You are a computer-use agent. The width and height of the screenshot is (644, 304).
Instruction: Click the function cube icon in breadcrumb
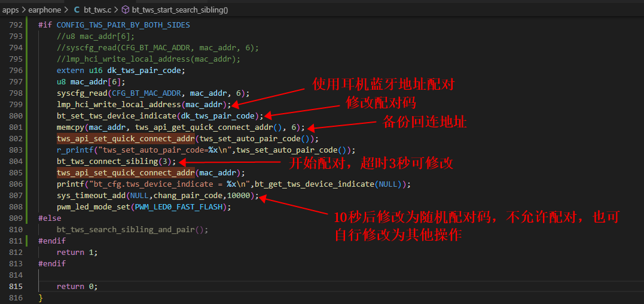tap(126, 10)
